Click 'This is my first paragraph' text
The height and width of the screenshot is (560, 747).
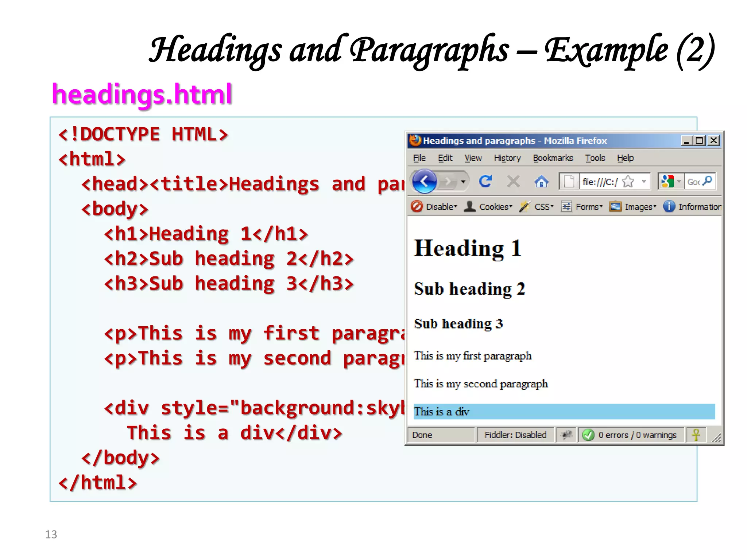click(x=472, y=356)
